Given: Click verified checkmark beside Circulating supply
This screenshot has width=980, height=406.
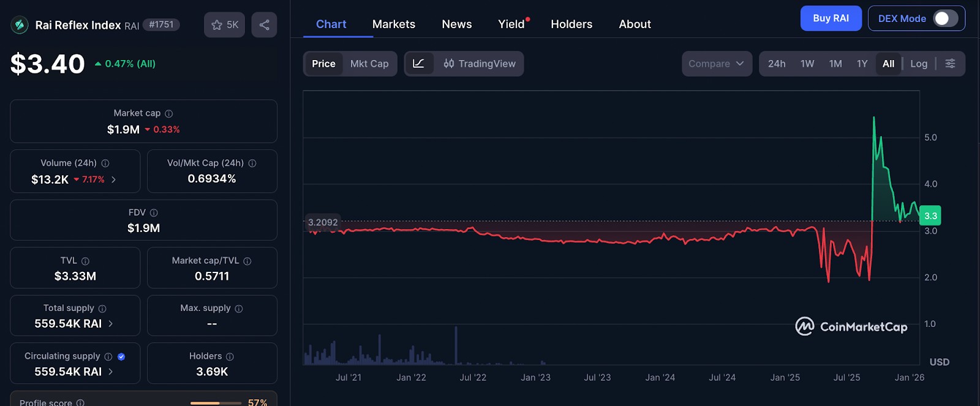Looking at the screenshot, I should pyautogui.click(x=121, y=356).
